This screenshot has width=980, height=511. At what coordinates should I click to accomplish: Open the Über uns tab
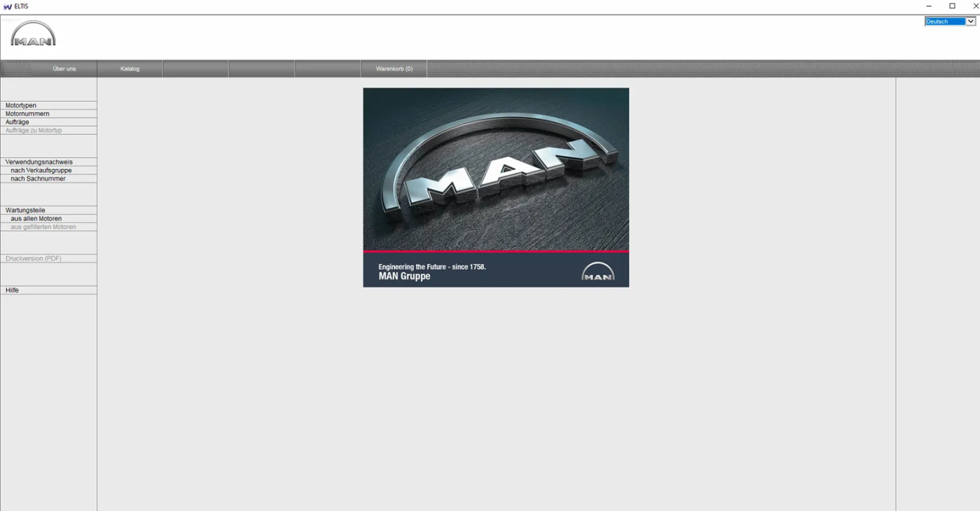64,69
